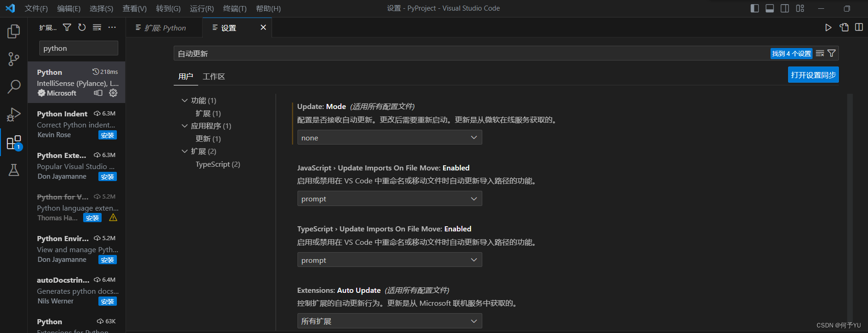Viewport: 868px width, 333px height.
Task: Click the filter extensions funnel icon
Action: point(67,28)
